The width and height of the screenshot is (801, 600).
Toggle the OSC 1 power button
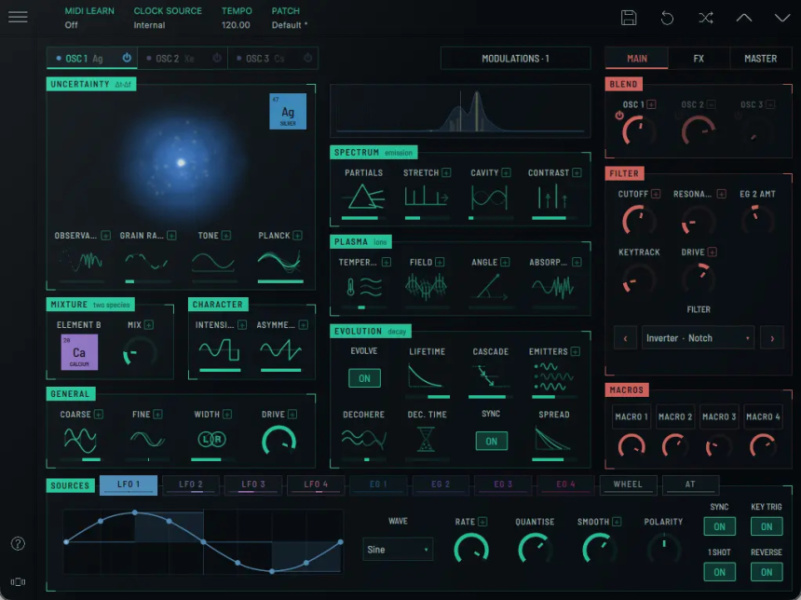coord(127,58)
